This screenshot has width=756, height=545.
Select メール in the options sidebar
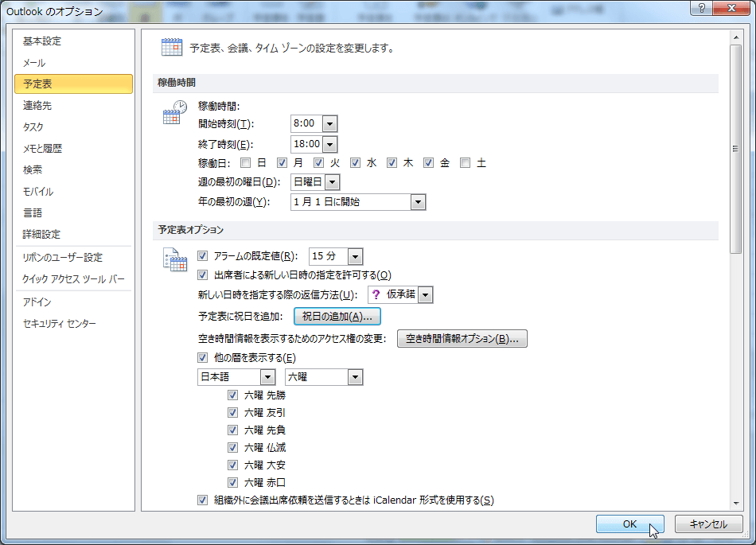tap(73, 63)
